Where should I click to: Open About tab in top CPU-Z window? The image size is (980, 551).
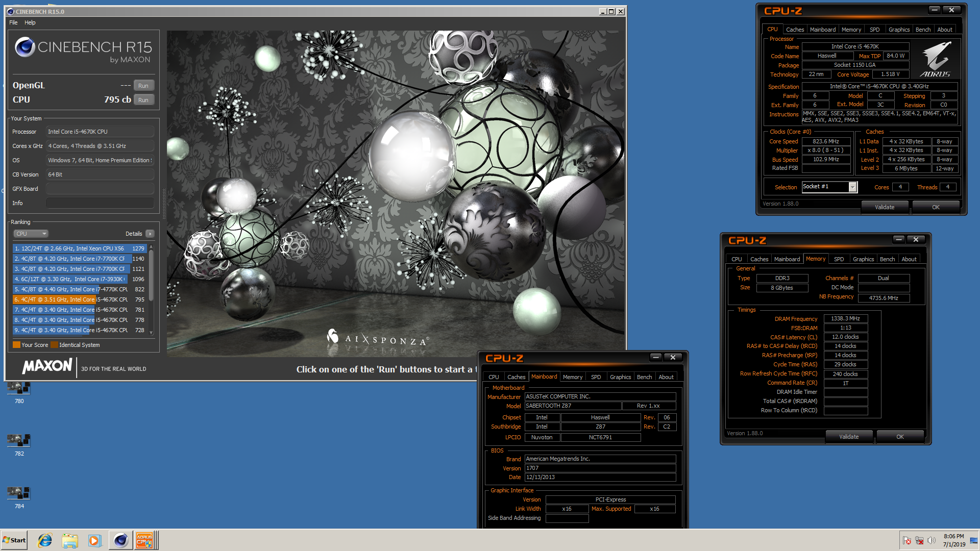tap(945, 30)
